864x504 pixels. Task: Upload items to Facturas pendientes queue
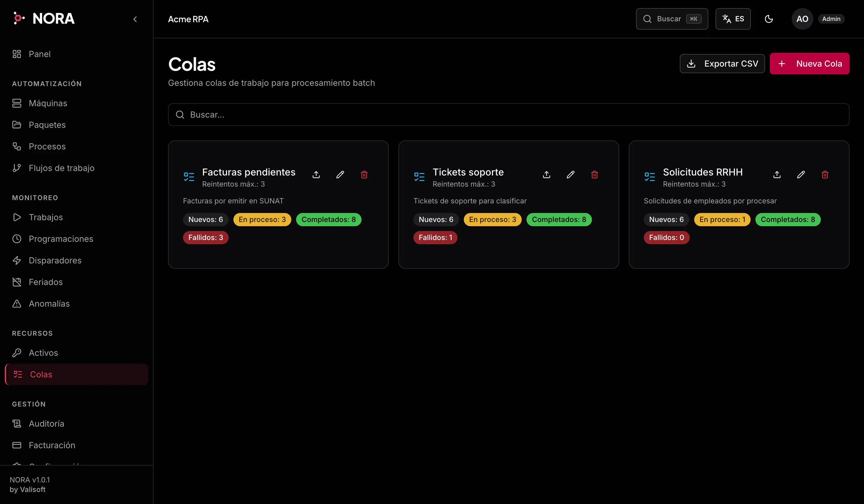point(316,175)
